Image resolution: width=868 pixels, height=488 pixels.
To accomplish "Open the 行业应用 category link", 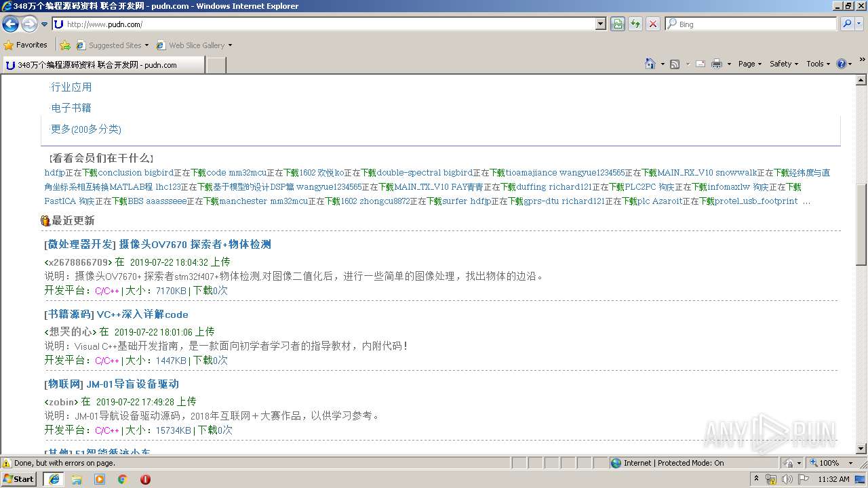I will (x=71, y=87).
